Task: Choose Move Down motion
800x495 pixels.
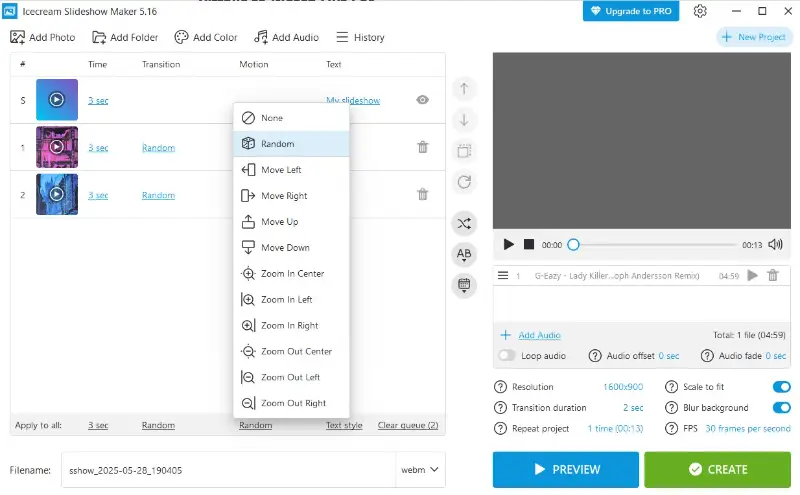Action: pos(291,248)
